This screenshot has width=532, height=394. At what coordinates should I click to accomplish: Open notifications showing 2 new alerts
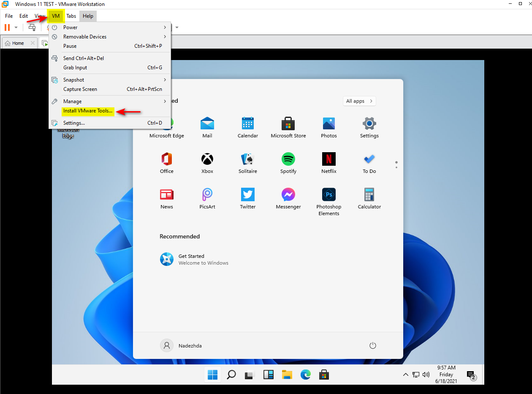471,375
